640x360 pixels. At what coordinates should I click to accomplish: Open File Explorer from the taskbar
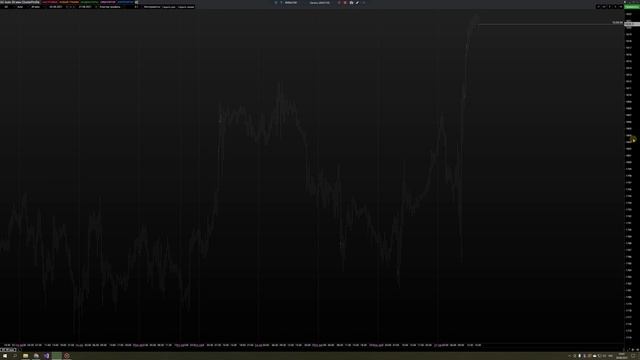point(26,356)
